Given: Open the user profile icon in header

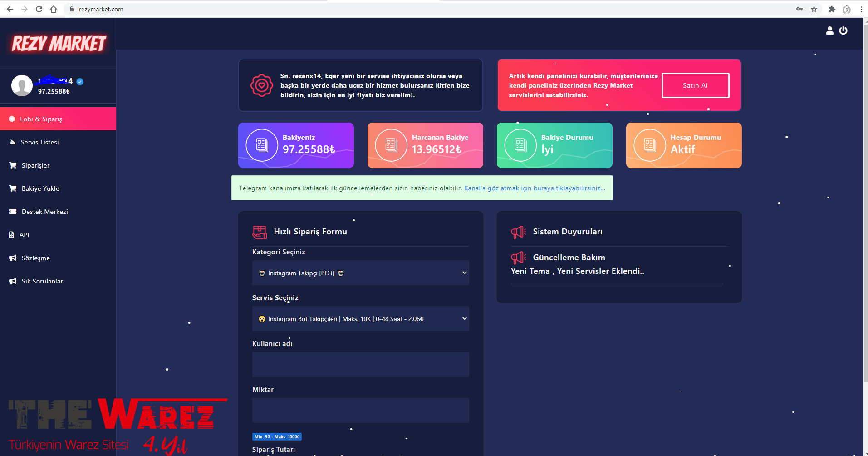Looking at the screenshot, I should tap(829, 30).
